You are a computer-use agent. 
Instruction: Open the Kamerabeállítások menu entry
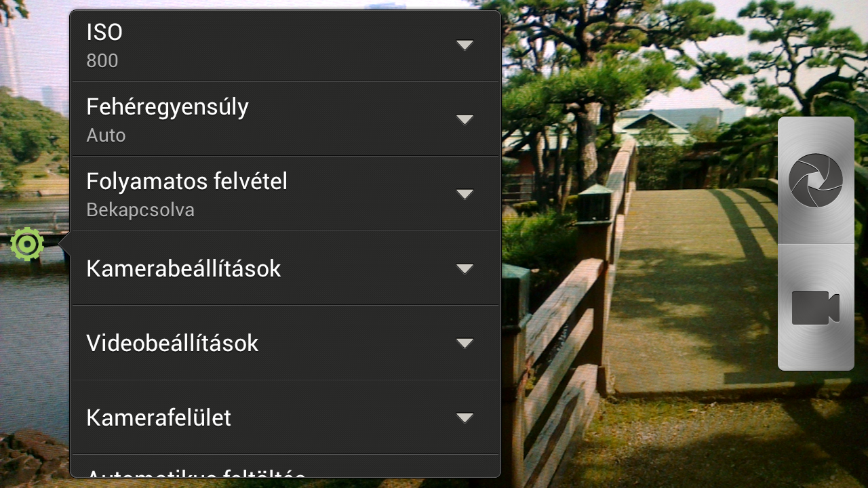coord(285,268)
